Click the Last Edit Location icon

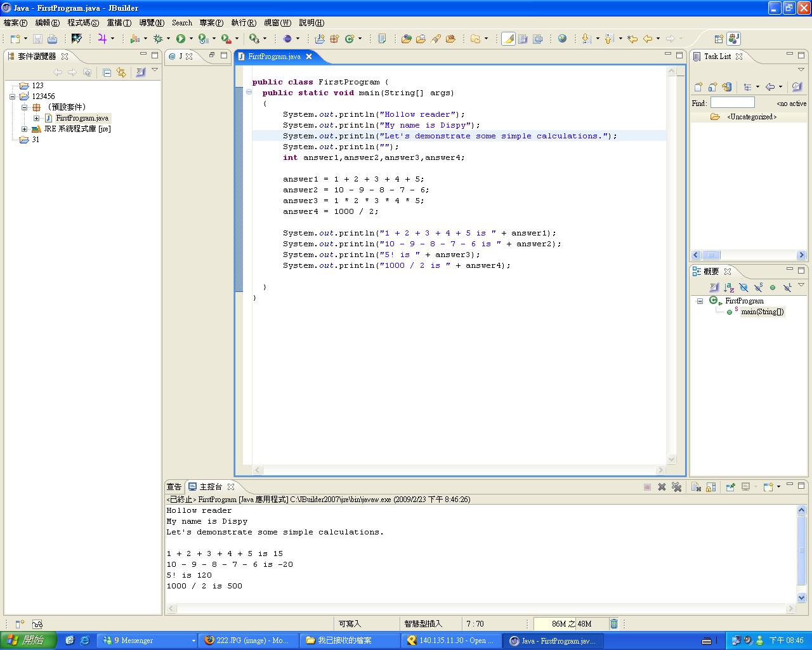632,39
